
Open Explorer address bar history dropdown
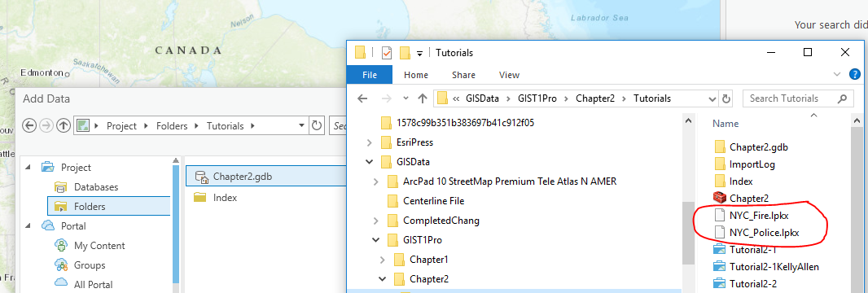point(712,98)
